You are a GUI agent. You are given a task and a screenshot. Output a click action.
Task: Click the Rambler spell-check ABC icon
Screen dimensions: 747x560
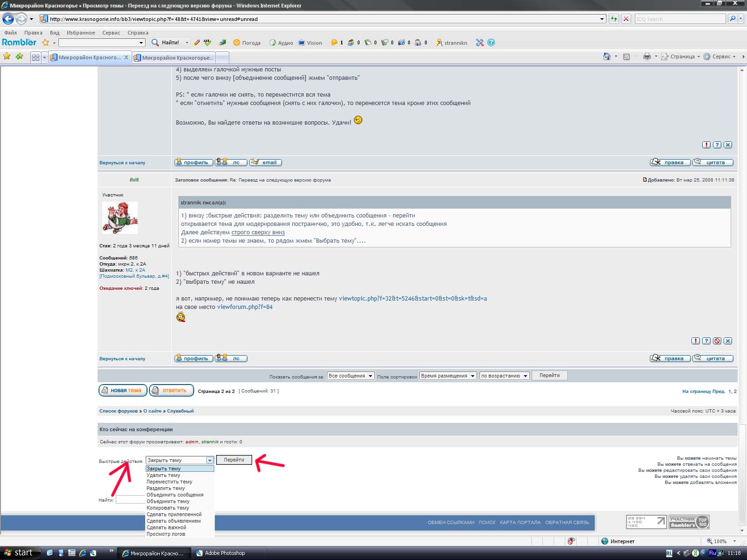coord(207,42)
